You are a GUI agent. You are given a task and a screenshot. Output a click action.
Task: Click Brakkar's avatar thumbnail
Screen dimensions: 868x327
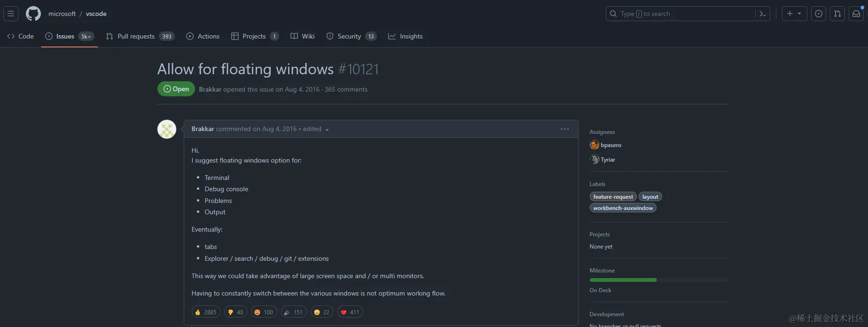(x=167, y=129)
